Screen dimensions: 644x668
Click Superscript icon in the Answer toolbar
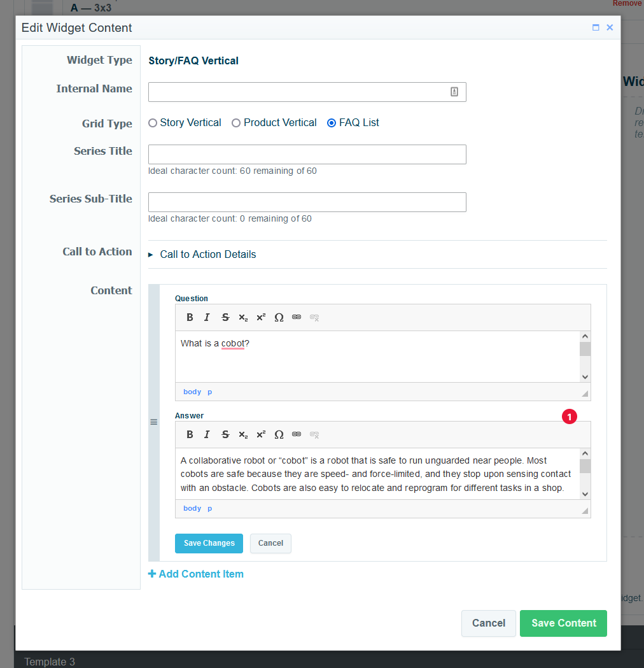(261, 434)
